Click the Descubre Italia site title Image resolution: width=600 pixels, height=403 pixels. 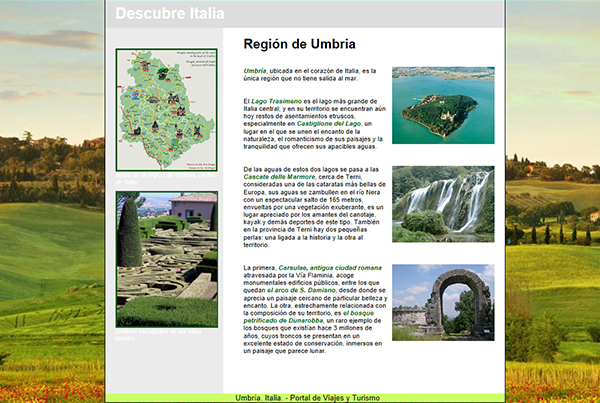pos(170,13)
